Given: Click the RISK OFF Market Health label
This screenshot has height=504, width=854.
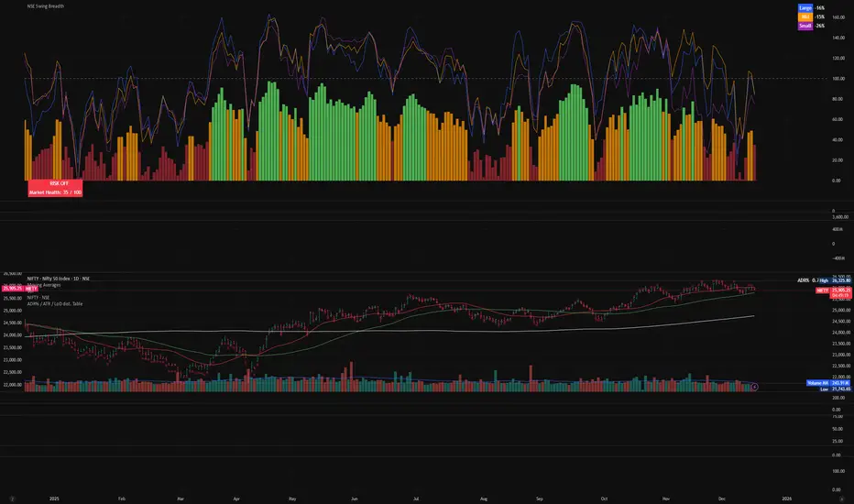Looking at the screenshot, I should click(x=56, y=188).
